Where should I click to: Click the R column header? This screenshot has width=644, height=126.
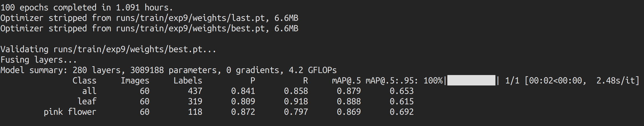[305, 81]
